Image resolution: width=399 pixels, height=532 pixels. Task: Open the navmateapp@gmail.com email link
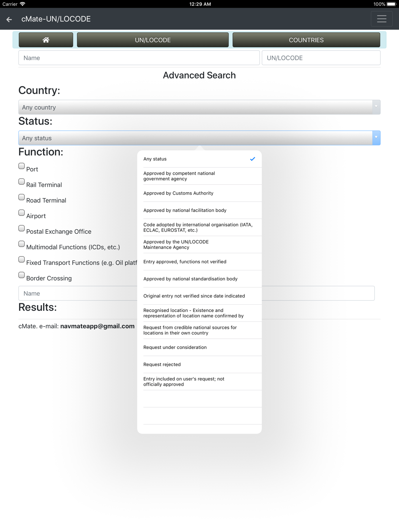(x=97, y=326)
